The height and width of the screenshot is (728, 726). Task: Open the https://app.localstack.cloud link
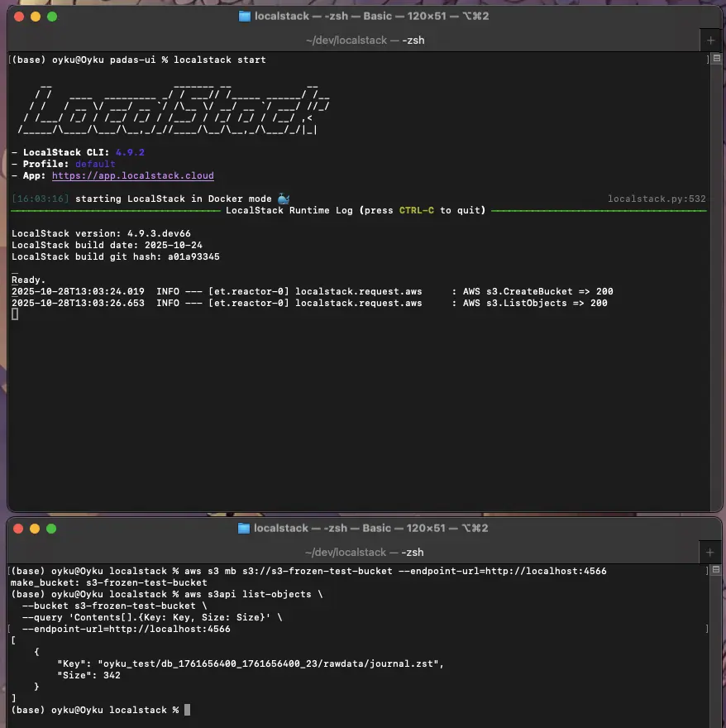[x=132, y=175]
